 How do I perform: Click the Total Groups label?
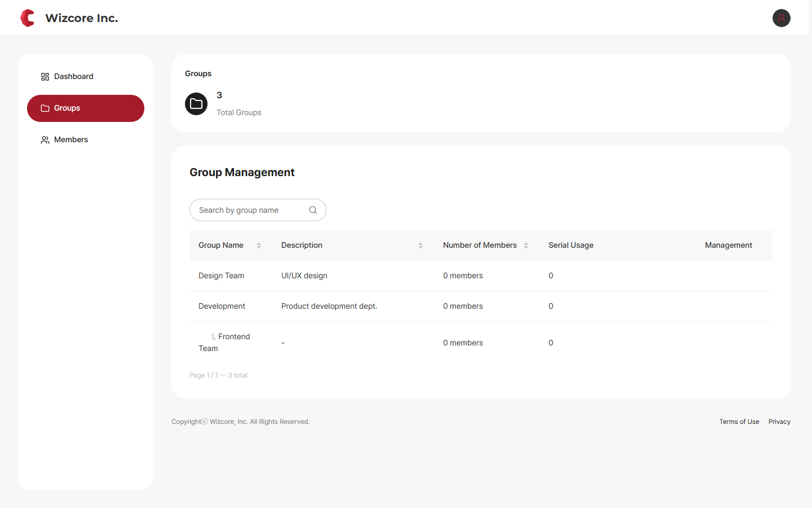pos(239,112)
